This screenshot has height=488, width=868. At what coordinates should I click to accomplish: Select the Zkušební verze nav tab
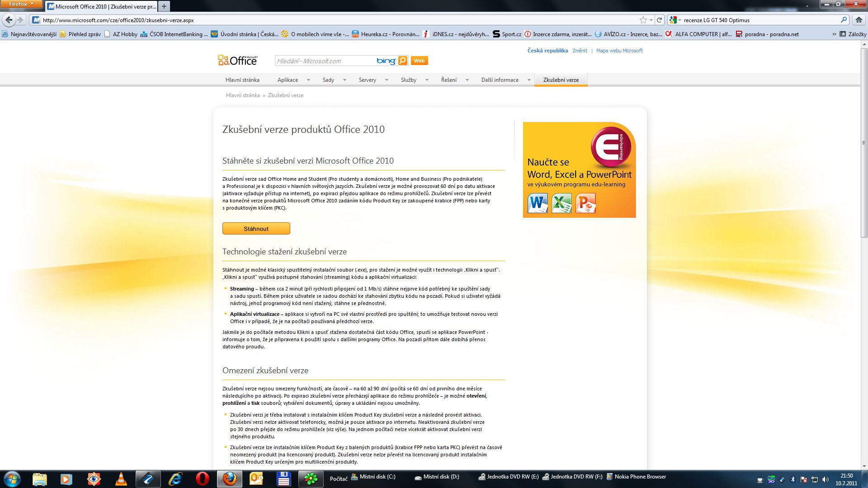pyautogui.click(x=561, y=80)
